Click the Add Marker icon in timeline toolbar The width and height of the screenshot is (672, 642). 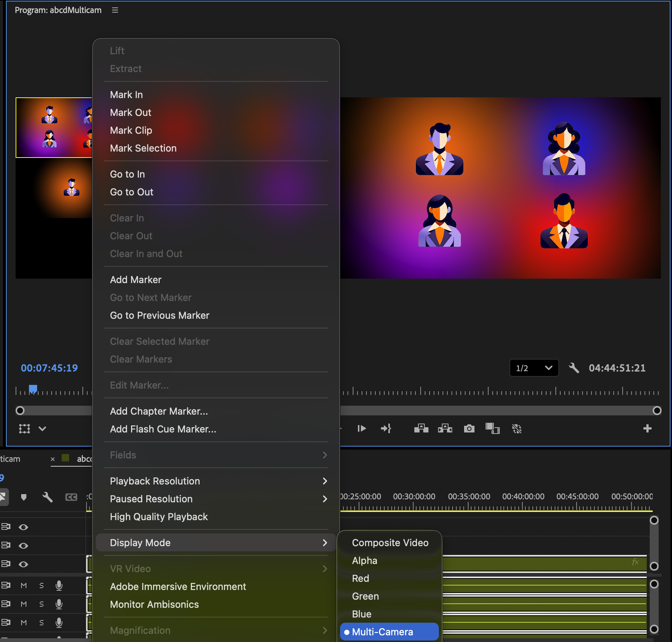click(x=24, y=497)
